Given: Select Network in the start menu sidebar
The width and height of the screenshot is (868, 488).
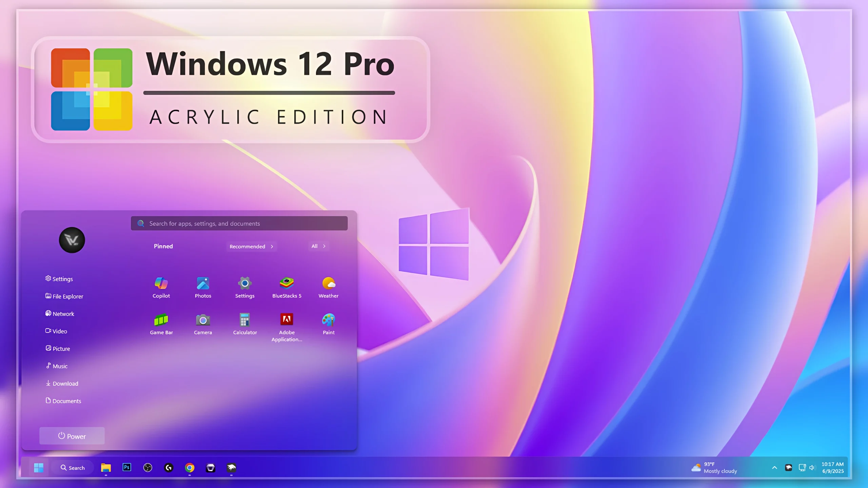Looking at the screenshot, I should 60,314.
